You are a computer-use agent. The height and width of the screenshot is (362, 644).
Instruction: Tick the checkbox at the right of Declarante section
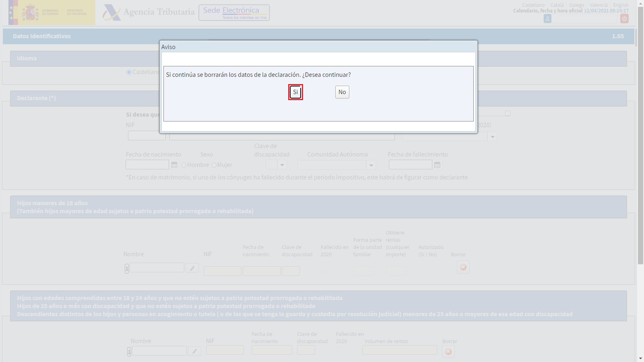coord(508,113)
